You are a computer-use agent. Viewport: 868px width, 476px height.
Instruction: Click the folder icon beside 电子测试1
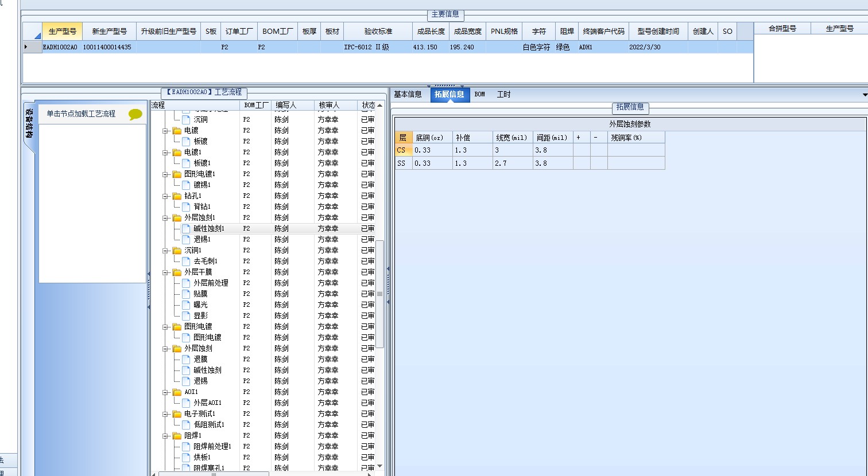[x=177, y=413]
